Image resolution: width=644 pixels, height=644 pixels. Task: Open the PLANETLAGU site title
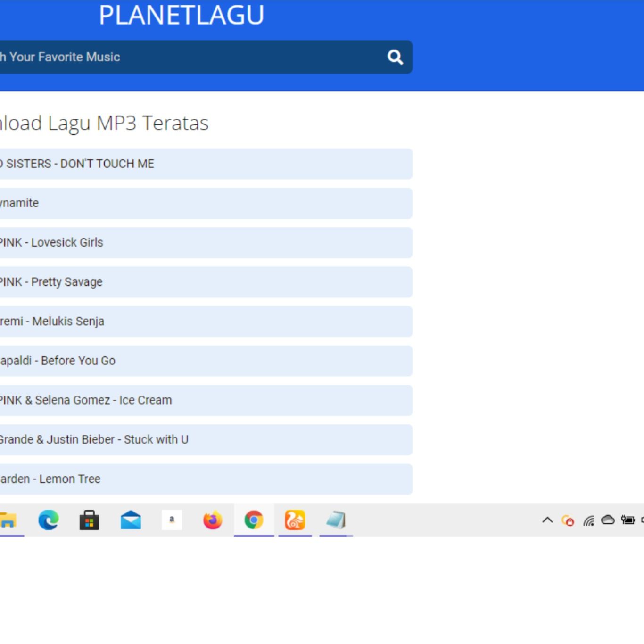[182, 15]
